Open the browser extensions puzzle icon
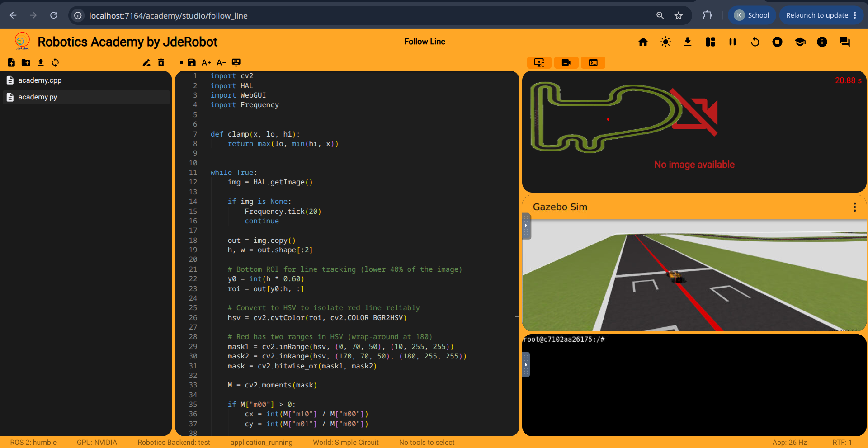This screenshot has height=448, width=868. tap(708, 15)
